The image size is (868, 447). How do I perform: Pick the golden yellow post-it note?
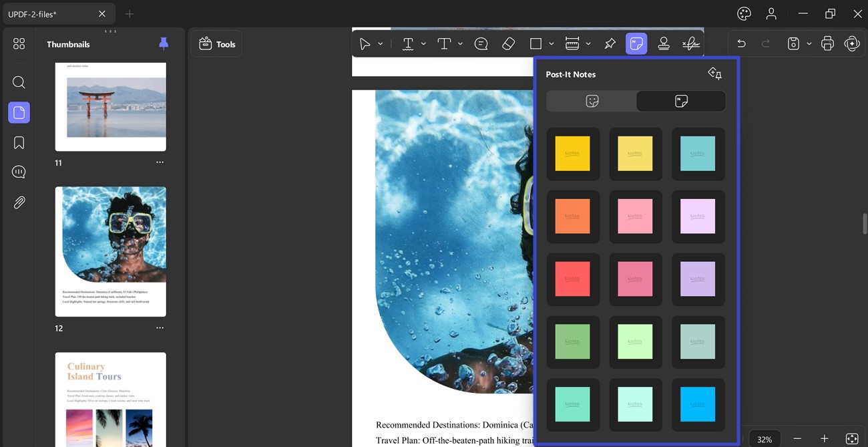[x=573, y=154]
